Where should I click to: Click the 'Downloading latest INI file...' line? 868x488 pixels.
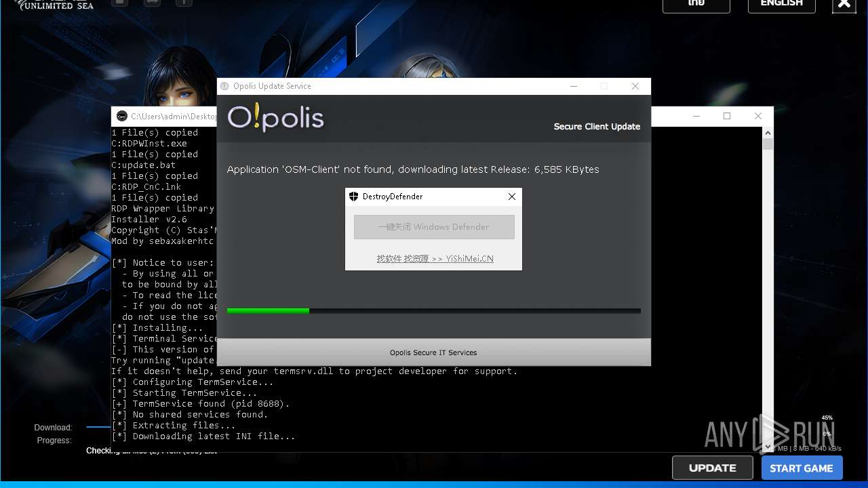(x=203, y=436)
